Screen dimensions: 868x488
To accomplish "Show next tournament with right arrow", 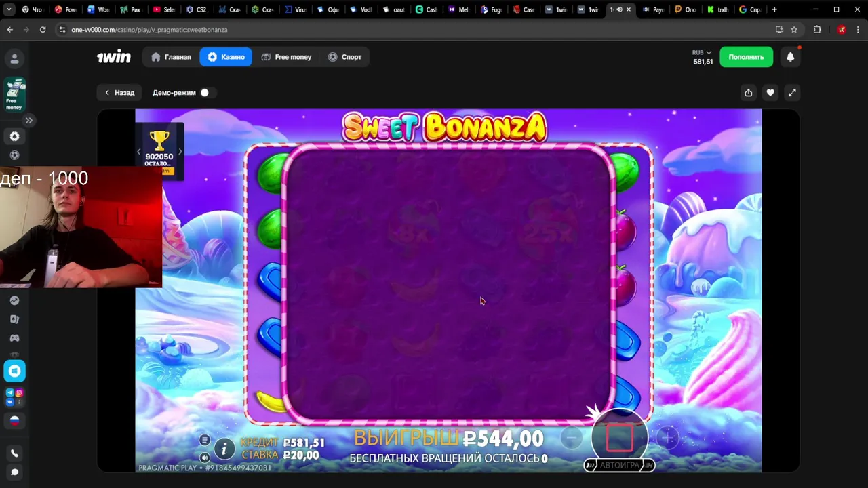I will [x=180, y=152].
